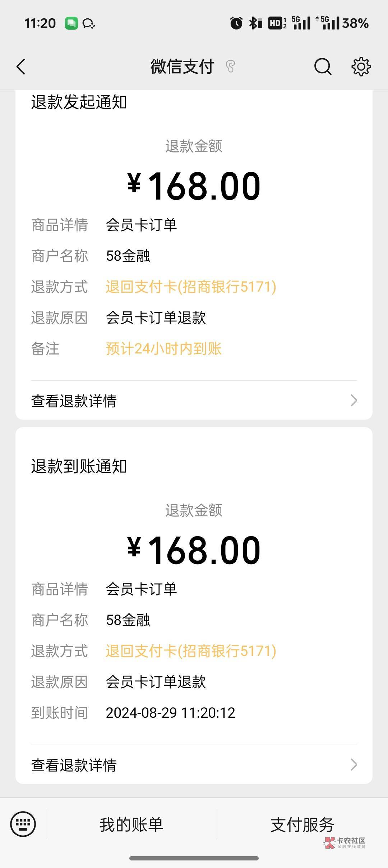Open 支付服务 menu
This screenshot has width=388, height=868.
302,824
